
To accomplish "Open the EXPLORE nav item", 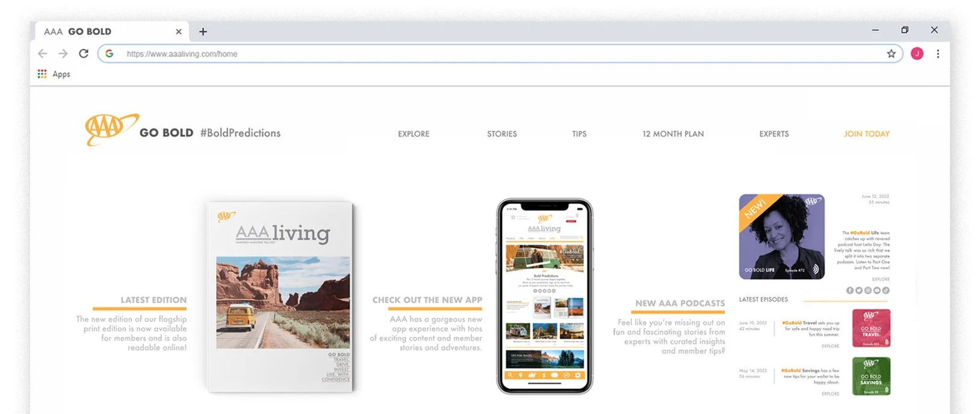I will pos(414,134).
